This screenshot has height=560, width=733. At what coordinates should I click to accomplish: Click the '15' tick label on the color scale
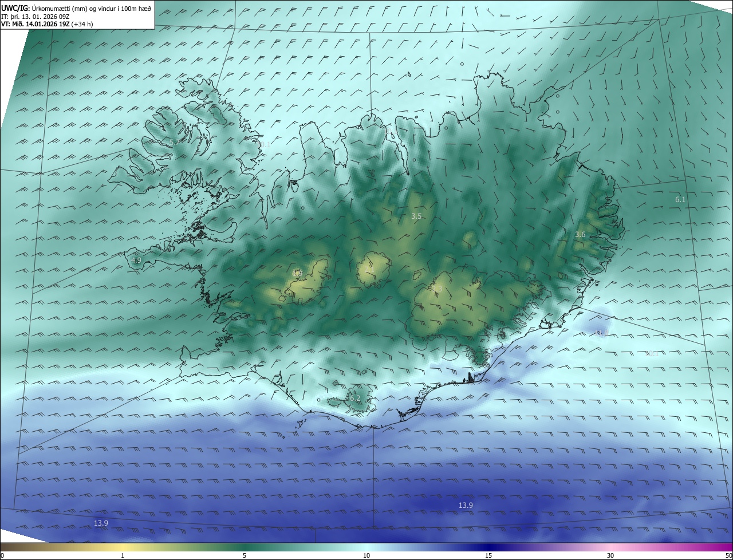click(x=488, y=556)
